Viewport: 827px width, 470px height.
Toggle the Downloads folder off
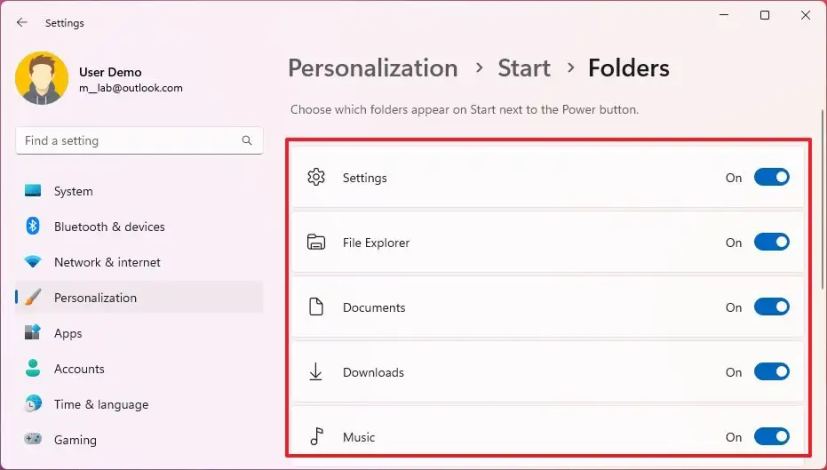[771, 372]
